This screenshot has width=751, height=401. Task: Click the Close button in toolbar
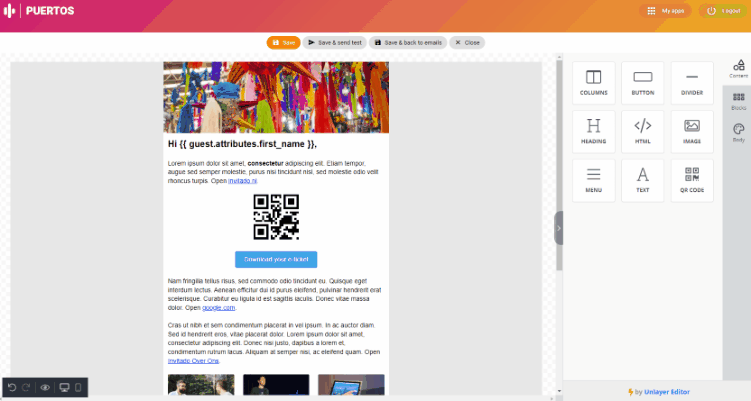point(467,43)
